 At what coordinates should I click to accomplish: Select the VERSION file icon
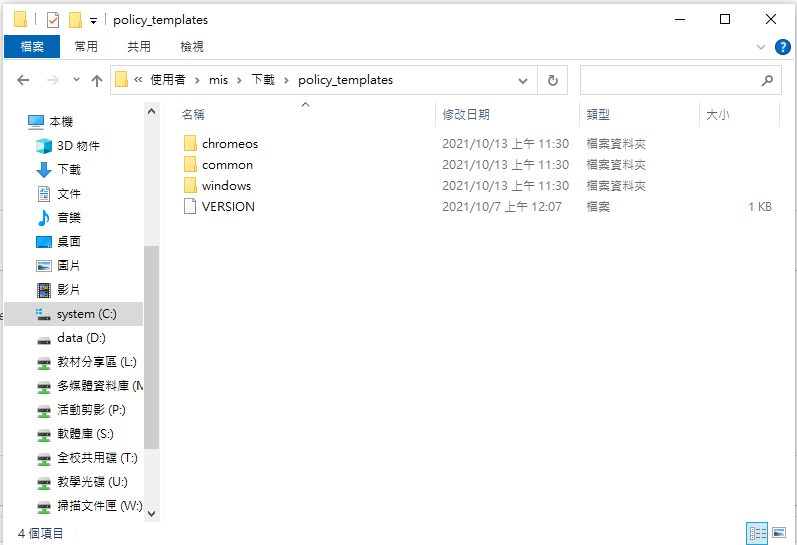(190, 206)
